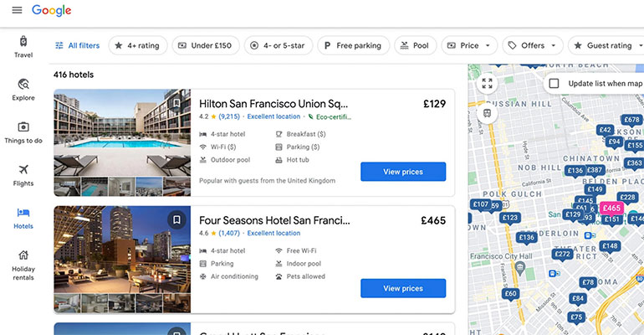Toggle the 4+ rating filter chip
This screenshot has height=335, width=644.
click(x=138, y=45)
